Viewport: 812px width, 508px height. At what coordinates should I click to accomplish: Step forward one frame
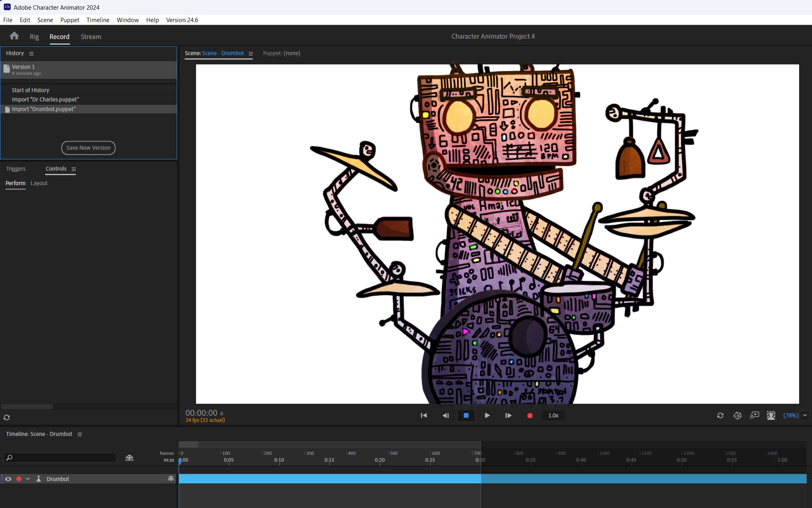pyautogui.click(x=508, y=415)
